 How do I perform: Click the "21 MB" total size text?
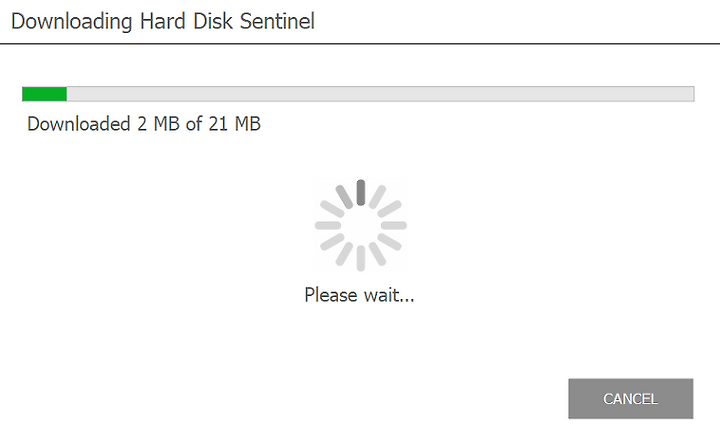[x=235, y=124]
